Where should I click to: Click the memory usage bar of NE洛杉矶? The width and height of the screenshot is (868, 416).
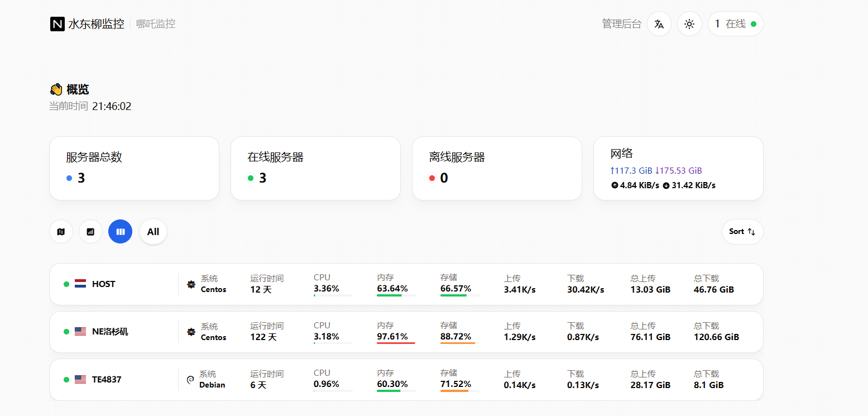coord(395,342)
